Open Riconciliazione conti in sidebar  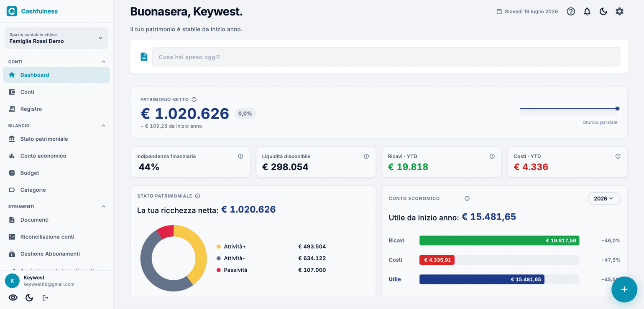pos(56,237)
